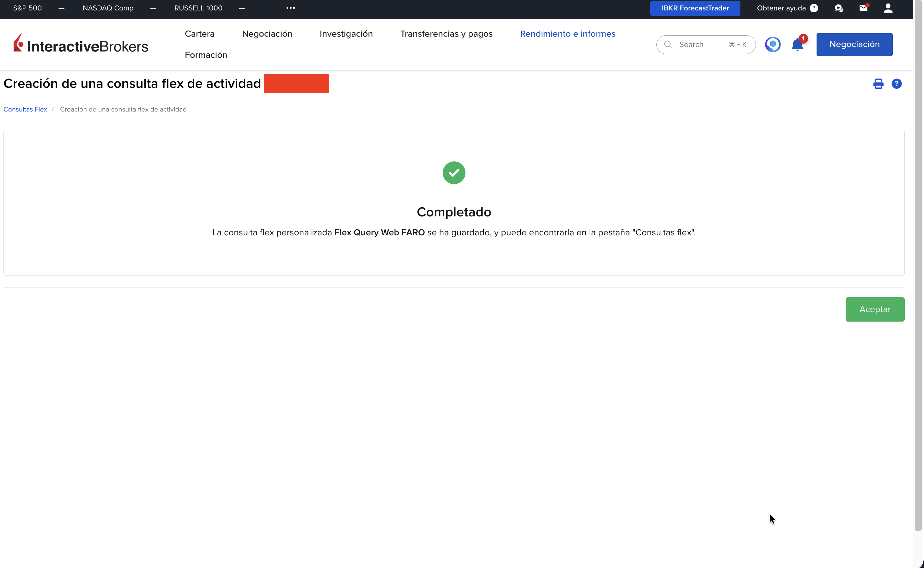Open the Cartera menu
Image resolution: width=924 pixels, height=568 pixels.
199,34
